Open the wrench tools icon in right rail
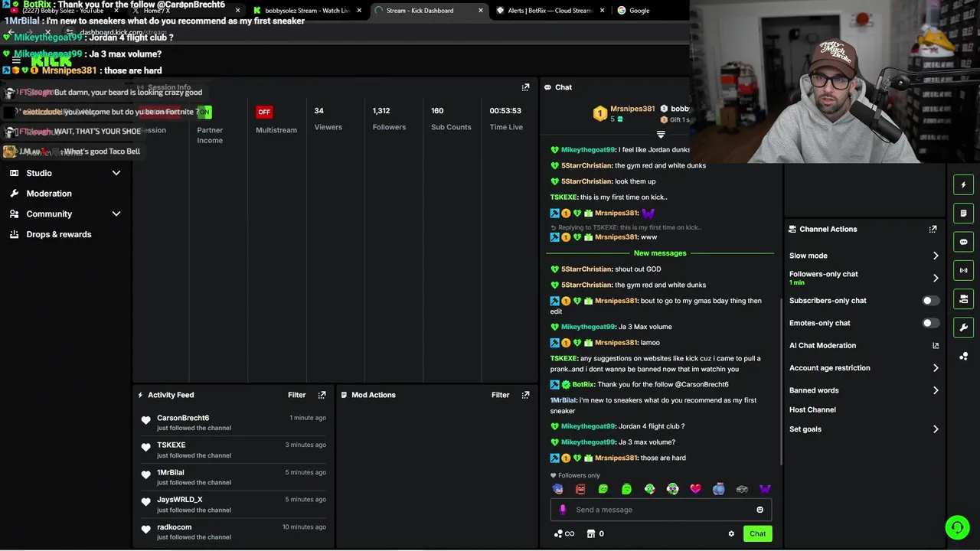 [963, 328]
